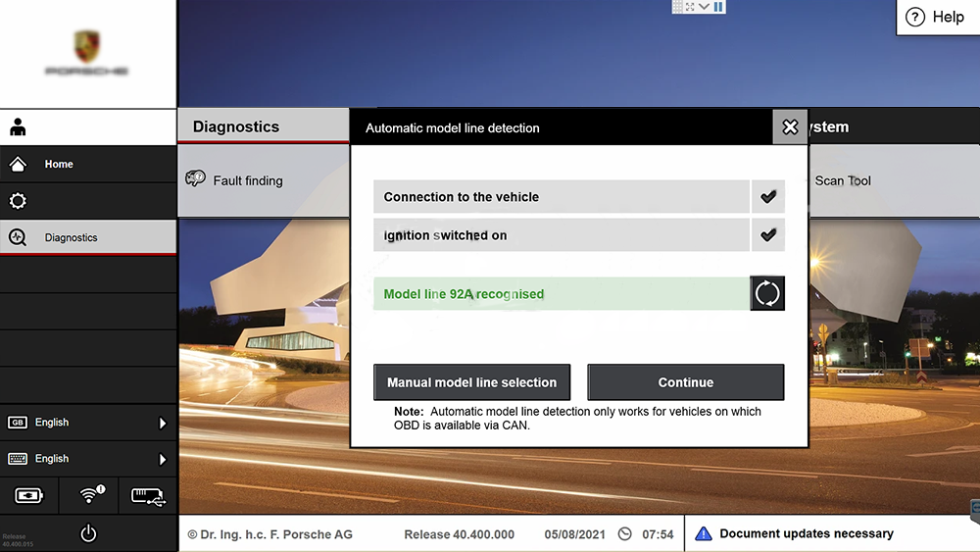Open the settings gear in sidebar
This screenshot has height=552, width=980.
click(x=18, y=201)
